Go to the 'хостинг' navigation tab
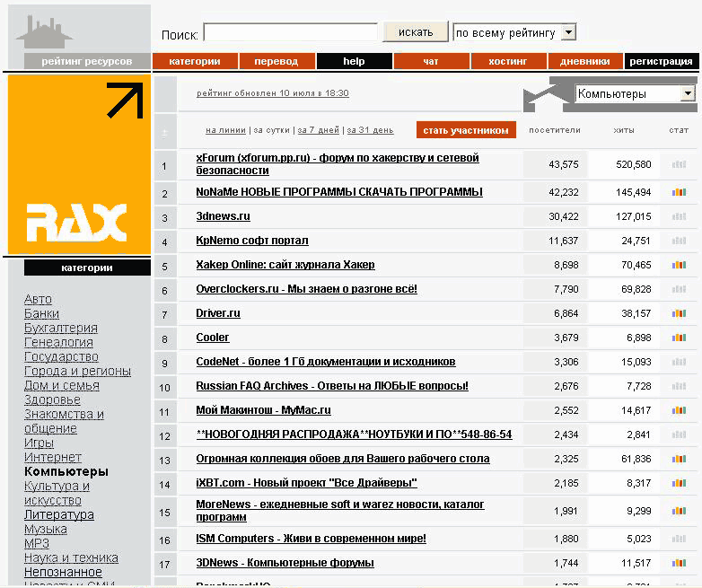 508,61
